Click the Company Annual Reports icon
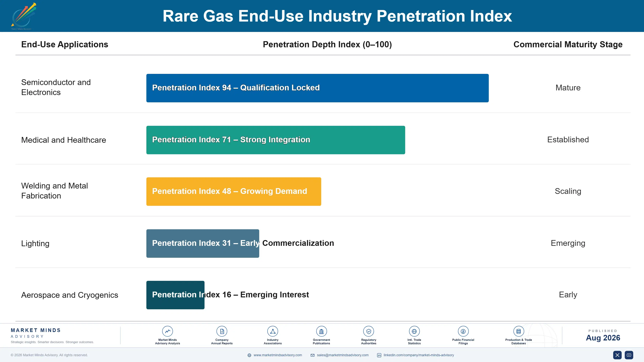The width and height of the screenshot is (644, 362). pos(222,331)
